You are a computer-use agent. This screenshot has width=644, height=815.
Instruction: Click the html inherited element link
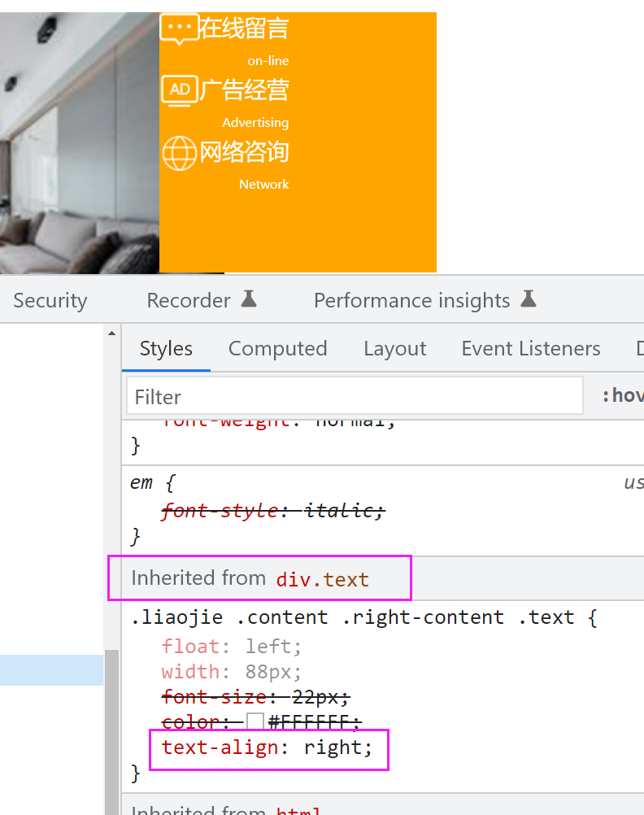tap(298, 810)
